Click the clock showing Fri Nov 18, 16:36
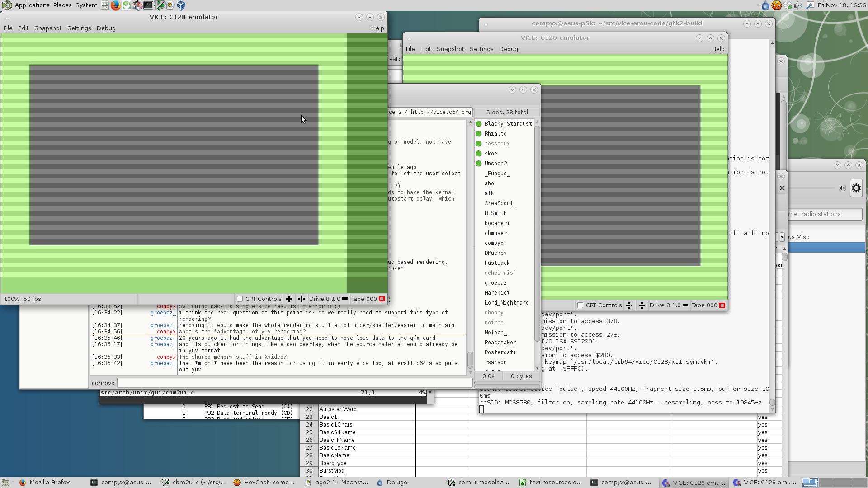868x488 pixels. (x=842, y=5)
